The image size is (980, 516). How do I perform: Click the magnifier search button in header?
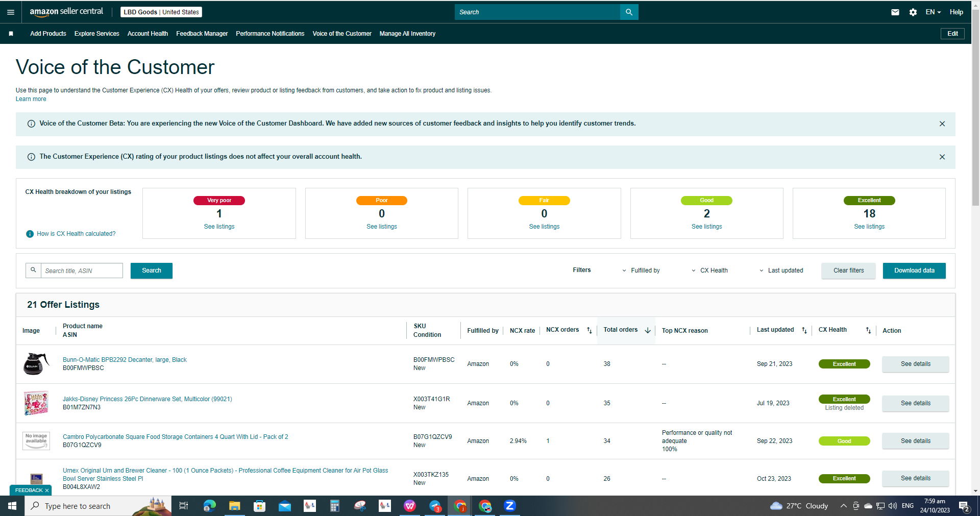pyautogui.click(x=629, y=12)
